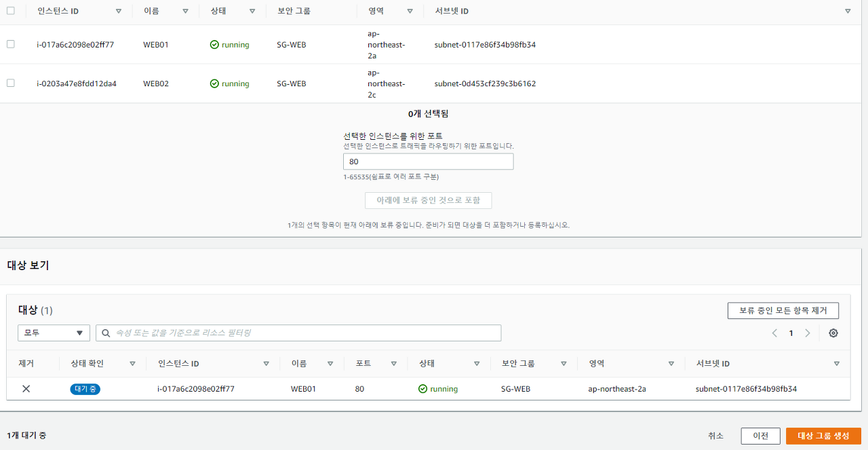Go to previous page of targets

coord(774,333)
